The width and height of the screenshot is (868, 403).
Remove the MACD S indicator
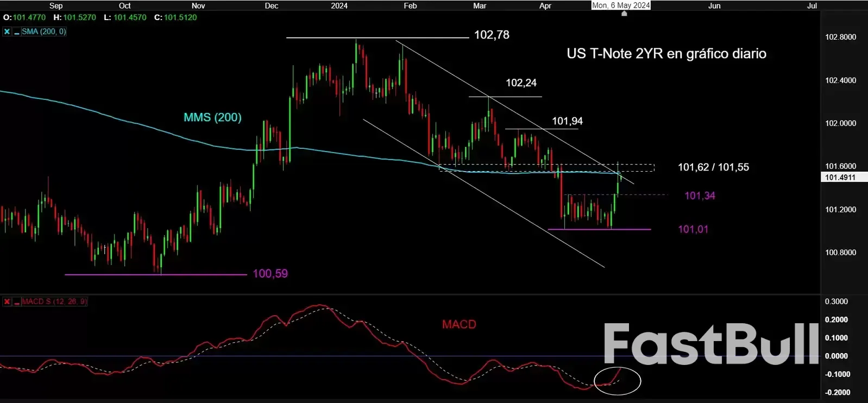(7, 301)
